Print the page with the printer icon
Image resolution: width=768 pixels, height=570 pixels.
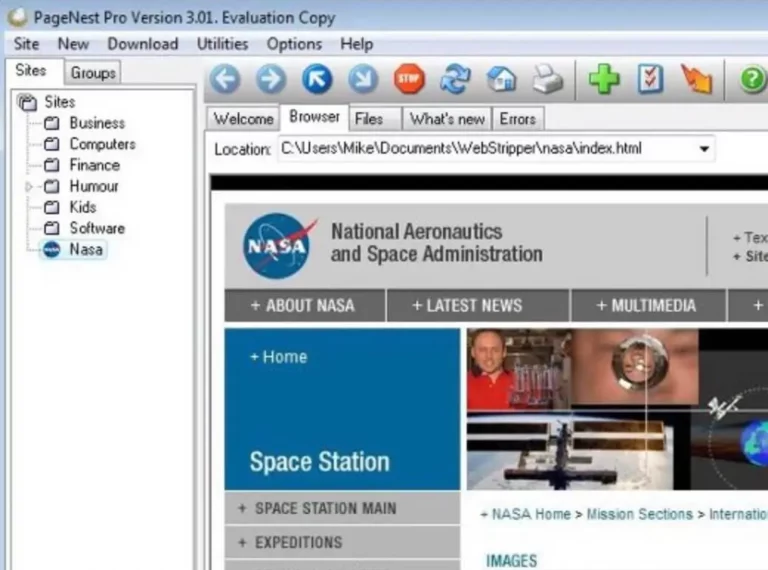[548, 79]
